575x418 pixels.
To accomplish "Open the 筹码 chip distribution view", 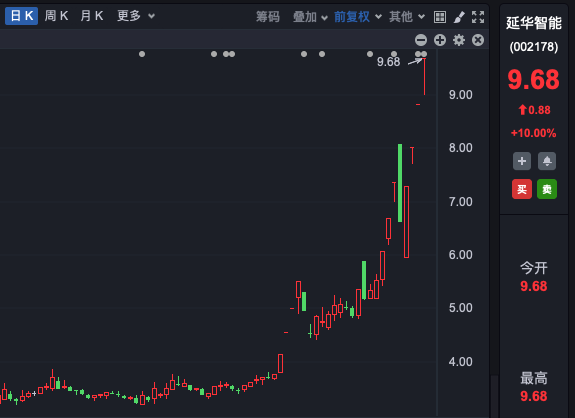I will [x=268, y=16].
